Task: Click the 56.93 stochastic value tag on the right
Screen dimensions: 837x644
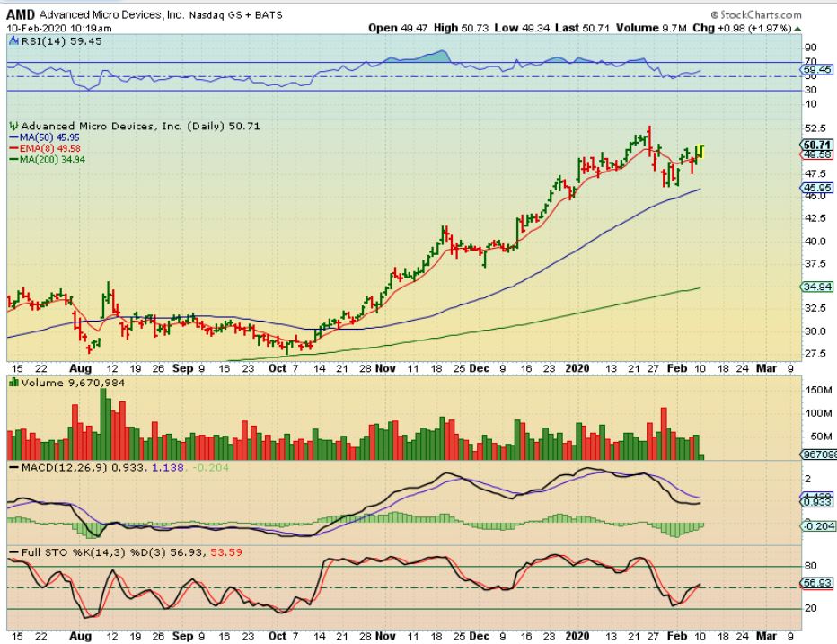Action: click(x=816, y=583)
